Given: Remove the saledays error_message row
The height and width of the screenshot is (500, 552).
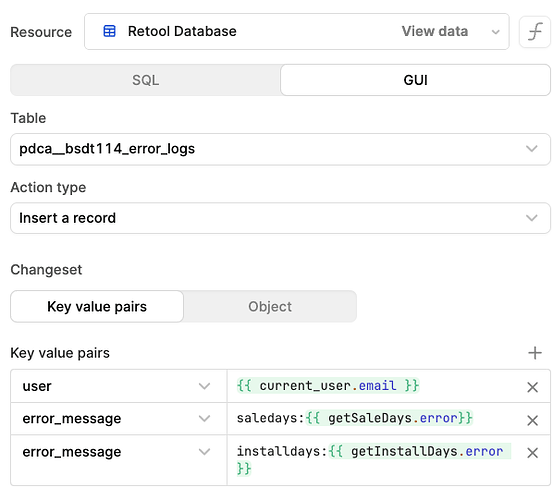Looking at the screenshot, I should point(532,420).
